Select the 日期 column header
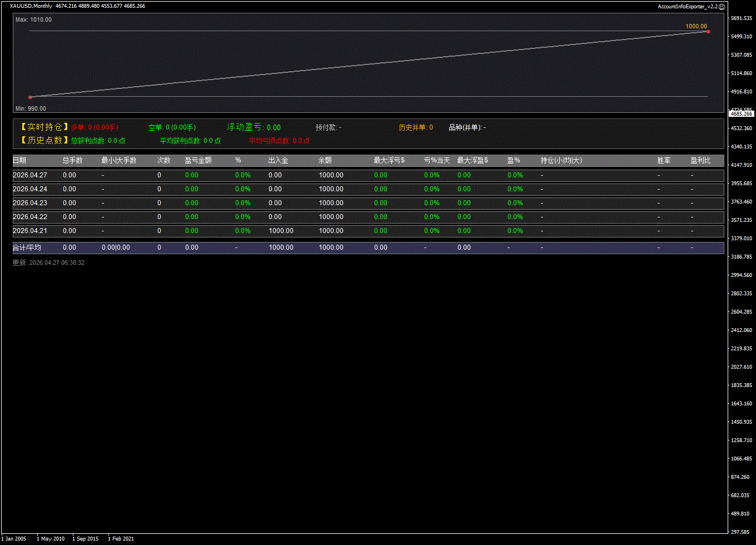 [x=19, y=161]
